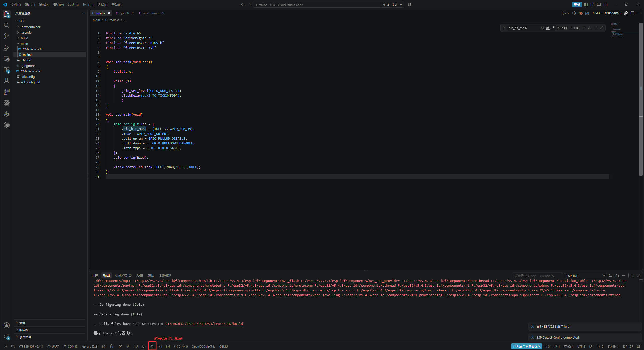Expand the 大纲 outline section
The height and width of the screenshot is (350, 644).
pos(22,323)
